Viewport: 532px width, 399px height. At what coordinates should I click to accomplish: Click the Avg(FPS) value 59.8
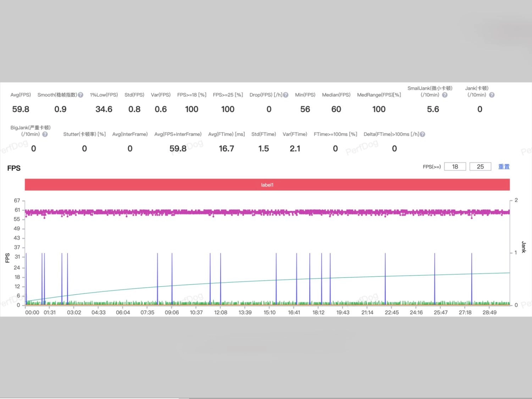pos(21,109)
